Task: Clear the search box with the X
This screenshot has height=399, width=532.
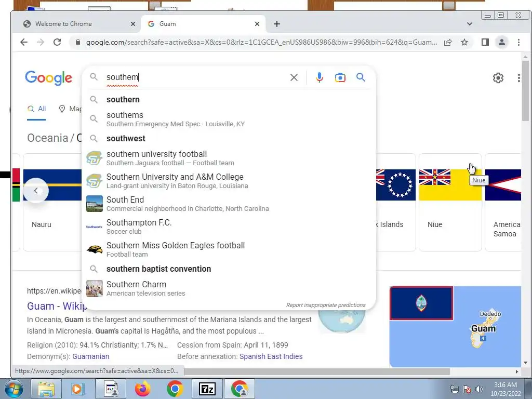Action: click(294, 78)
